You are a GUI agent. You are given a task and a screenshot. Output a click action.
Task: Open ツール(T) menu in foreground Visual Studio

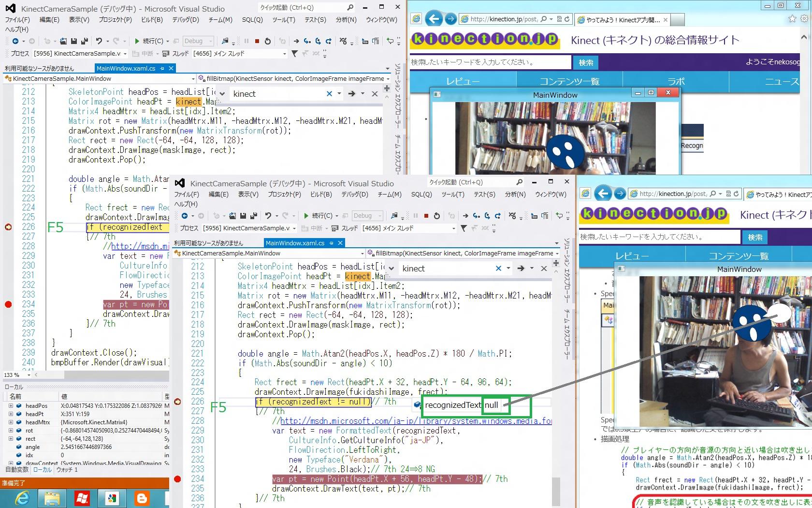[x=453, y=194]
